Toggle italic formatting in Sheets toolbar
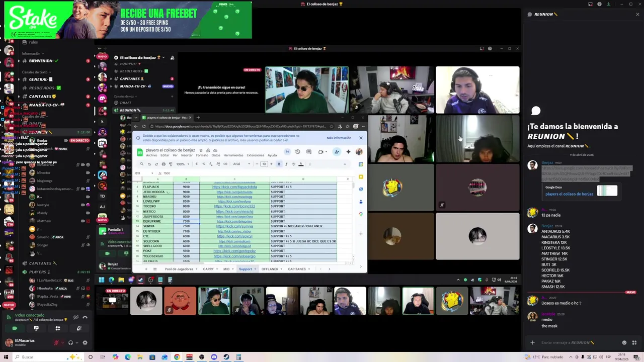644x362 pixels. 286,164
